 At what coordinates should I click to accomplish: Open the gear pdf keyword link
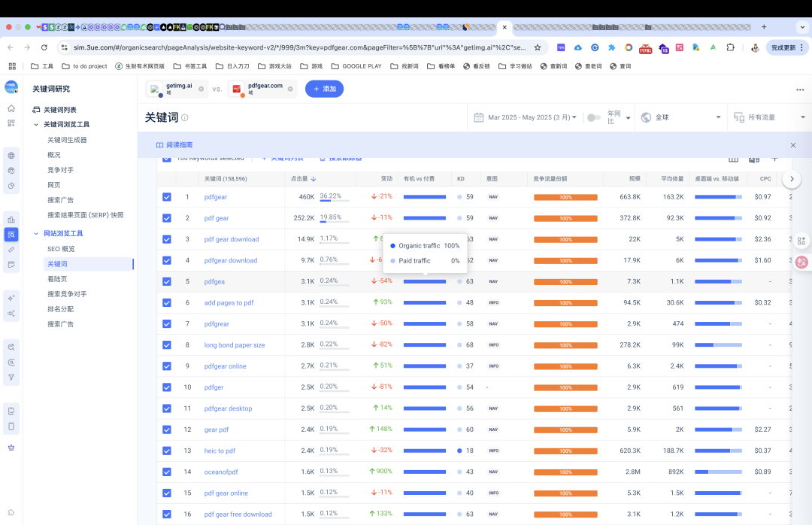click(x=217, y=429)
